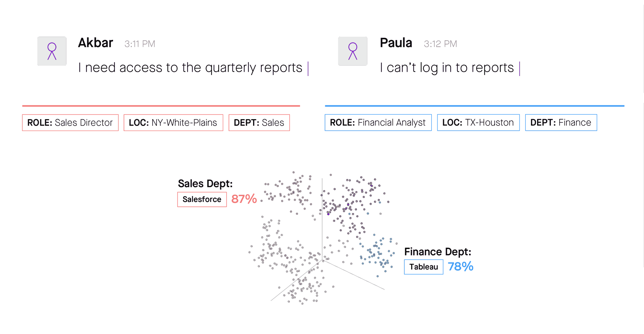This screenshot has width=644, height=334.
Task: Click Paula's user avatar icon
Action: [353, 51]
